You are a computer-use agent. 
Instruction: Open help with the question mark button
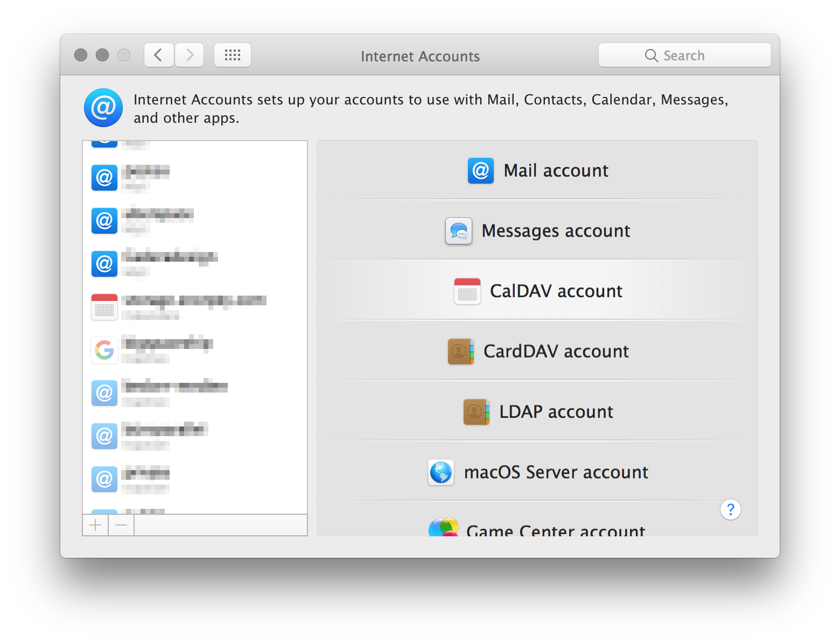pos(730,509)
